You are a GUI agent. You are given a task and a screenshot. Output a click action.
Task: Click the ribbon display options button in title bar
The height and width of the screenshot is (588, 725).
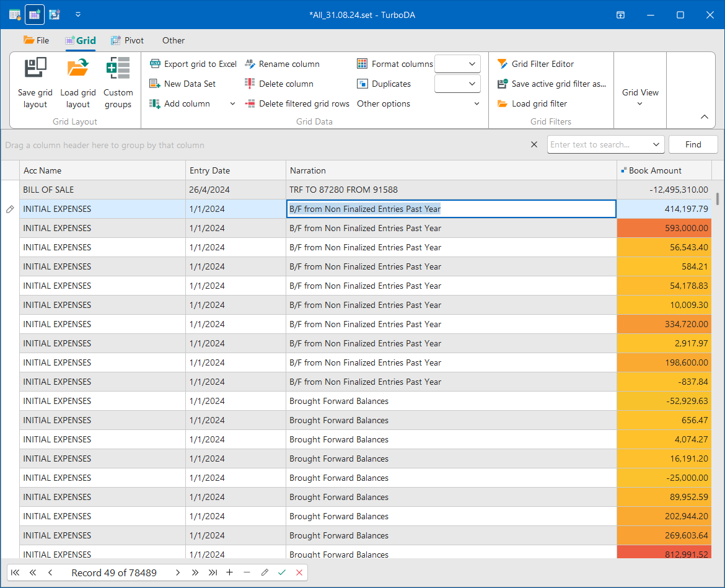click(620, 15)
